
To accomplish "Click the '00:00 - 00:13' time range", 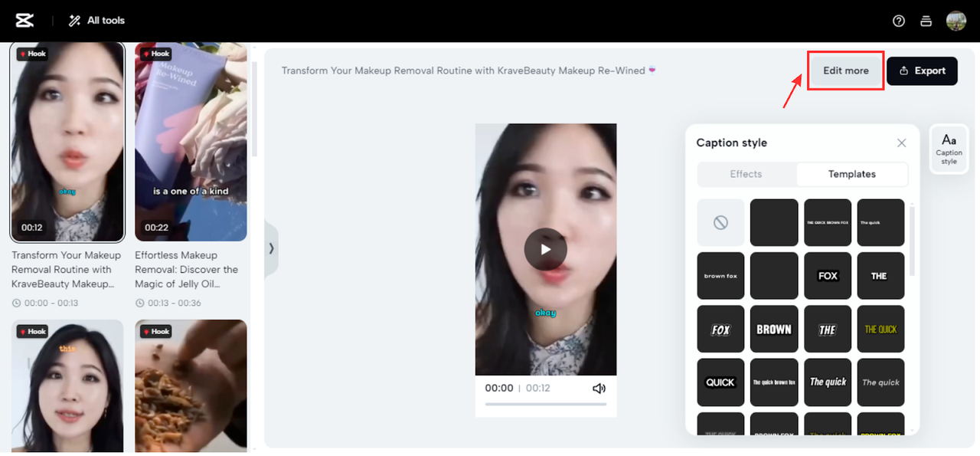I will click(x=51, y=303).
